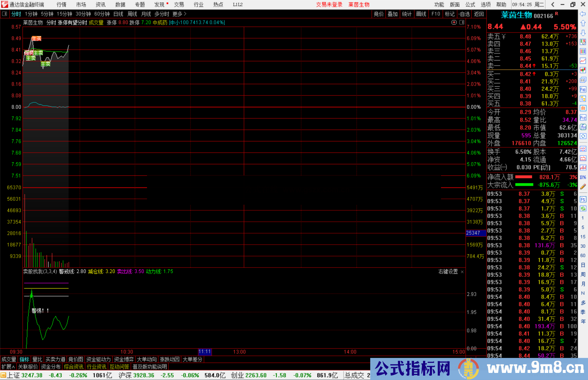Click the 右键设置 link in indicator panel
The width and height of the screenshot is (588, 380).
pos(448,272)
